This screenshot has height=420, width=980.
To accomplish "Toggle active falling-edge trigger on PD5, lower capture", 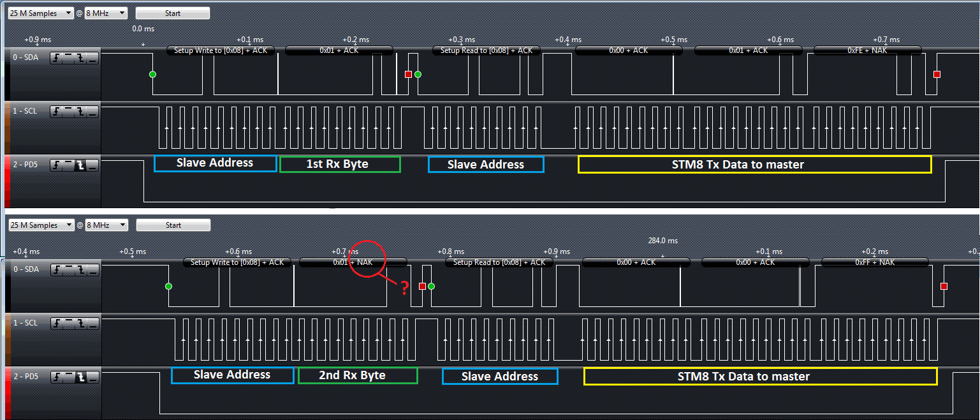I will tap(81, 377).
